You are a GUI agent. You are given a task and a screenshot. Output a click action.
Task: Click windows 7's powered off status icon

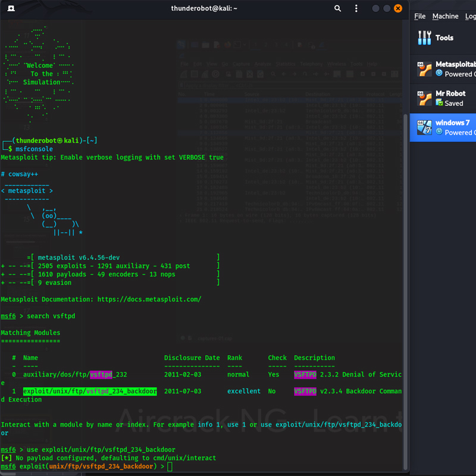pyautogui.click(x=439, y=132)
